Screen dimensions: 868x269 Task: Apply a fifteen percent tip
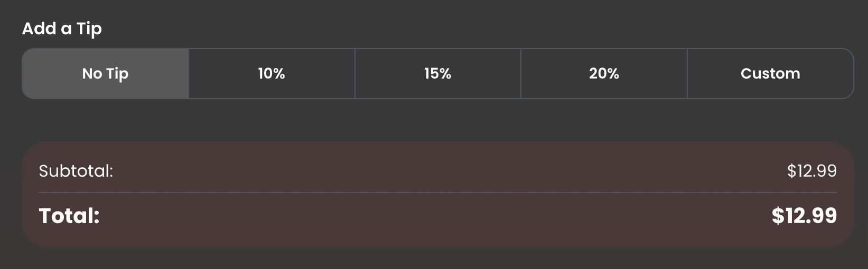click(437, 74)
